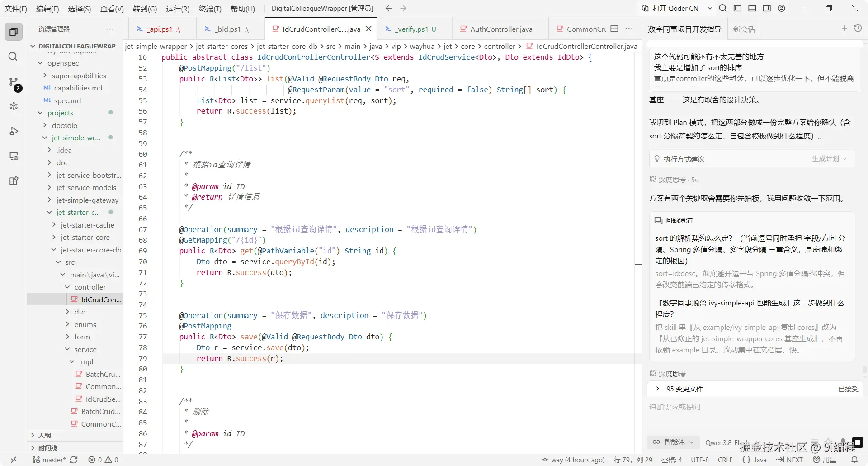Open the Search view icon

pos(14,57)
